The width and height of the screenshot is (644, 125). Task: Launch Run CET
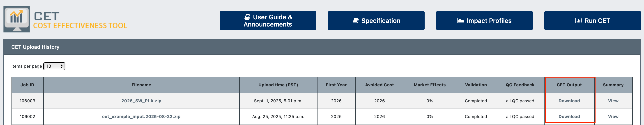click(x=593, y=21)
